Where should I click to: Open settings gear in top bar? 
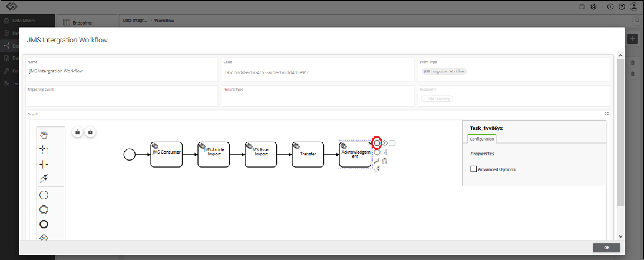click(593, 6)
